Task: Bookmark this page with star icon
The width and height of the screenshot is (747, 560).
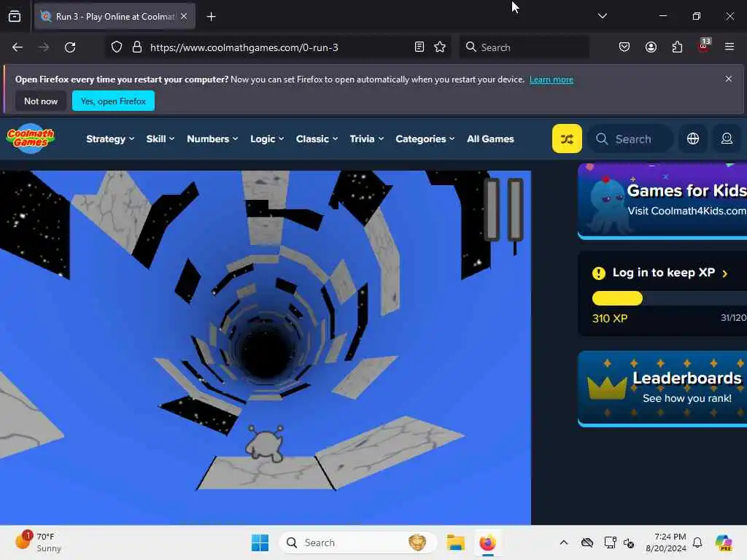Action: click(440, 47)
